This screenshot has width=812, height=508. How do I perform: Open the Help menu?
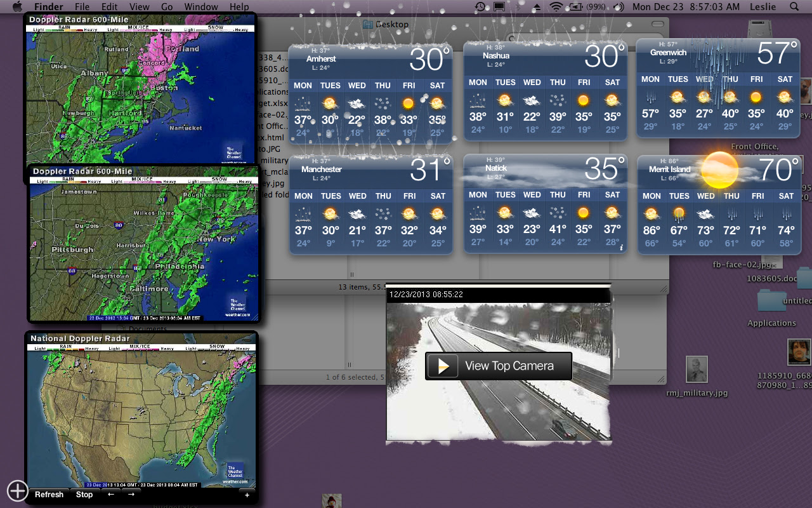pos(239,7)
